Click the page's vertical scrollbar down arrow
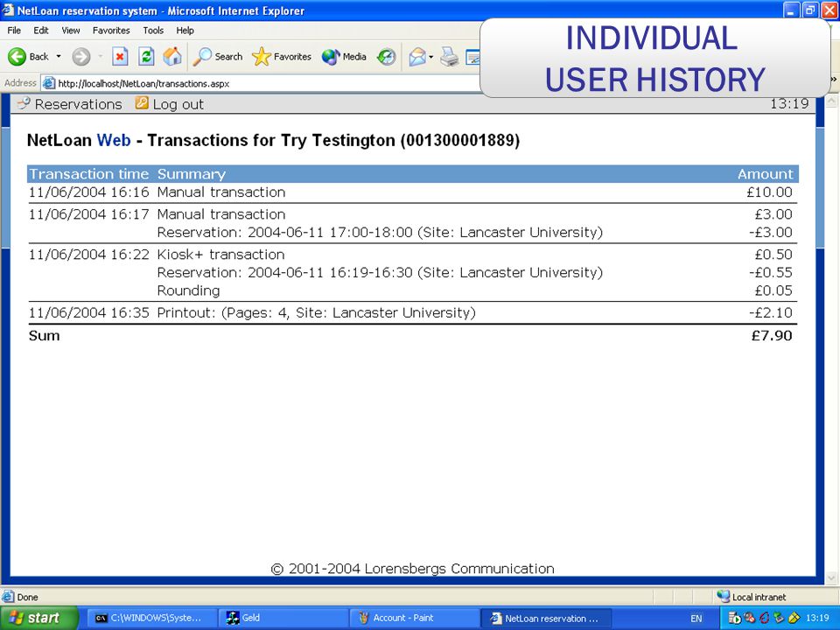840x630 pixels. (831, 577)
